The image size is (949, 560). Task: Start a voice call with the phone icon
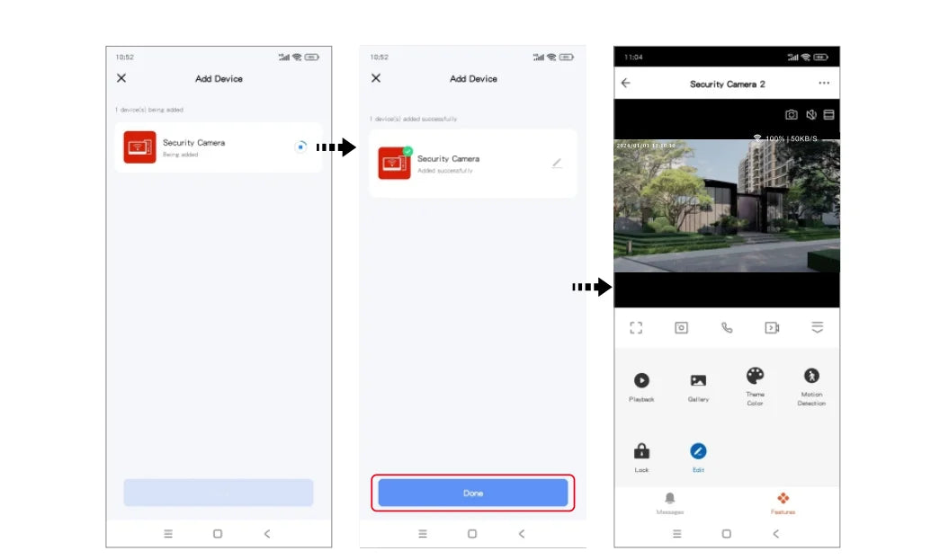[x=726, y=326]
